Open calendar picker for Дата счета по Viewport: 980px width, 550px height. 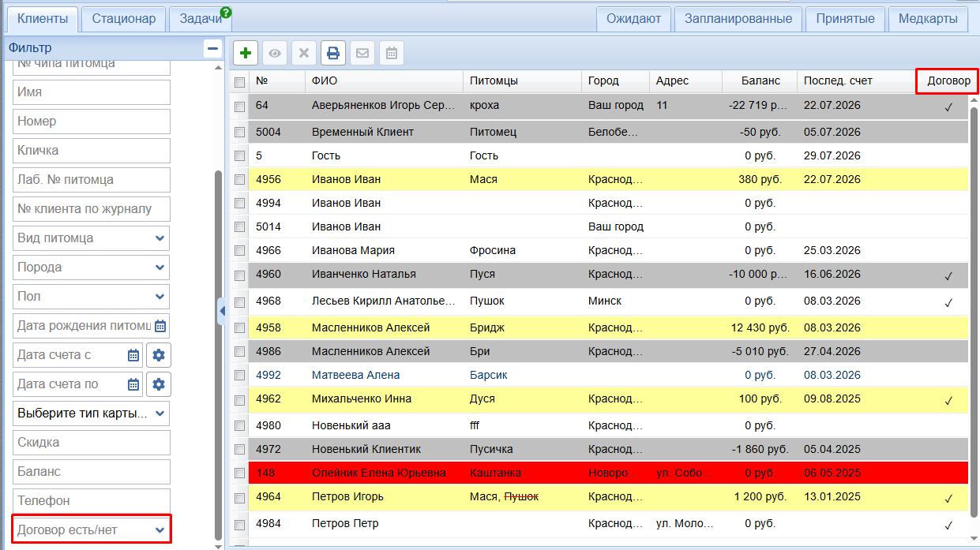point(133,384)
